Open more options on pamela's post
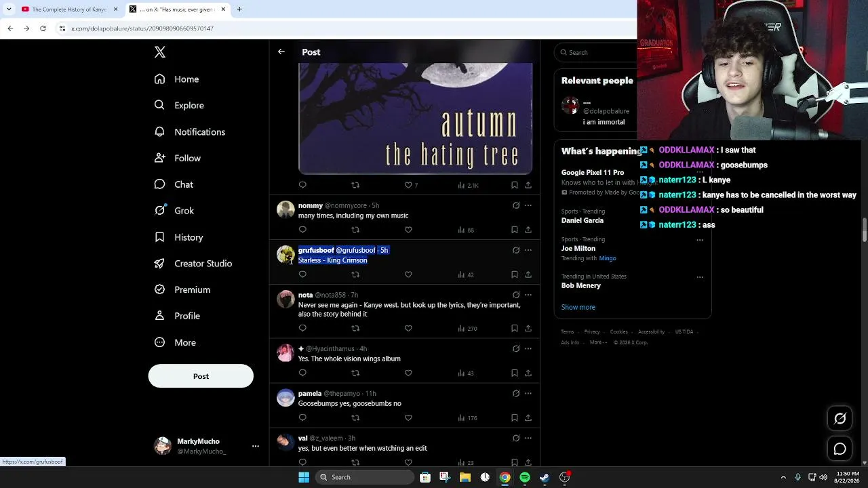The width and height of the screenshot is (868, 488). click(x=528, y=393)
